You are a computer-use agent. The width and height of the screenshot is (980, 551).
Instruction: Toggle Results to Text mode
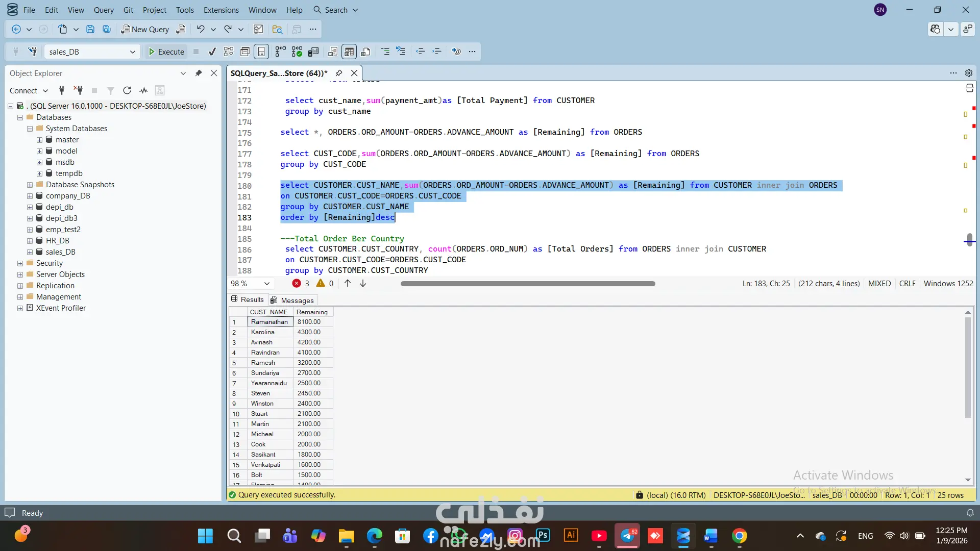(332, 52)
